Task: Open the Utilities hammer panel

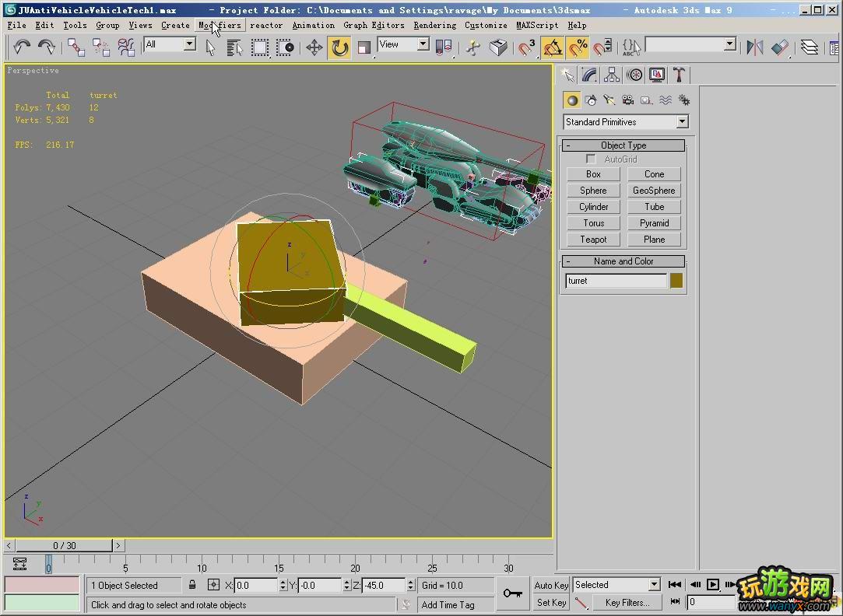Action: click(679, 75)
